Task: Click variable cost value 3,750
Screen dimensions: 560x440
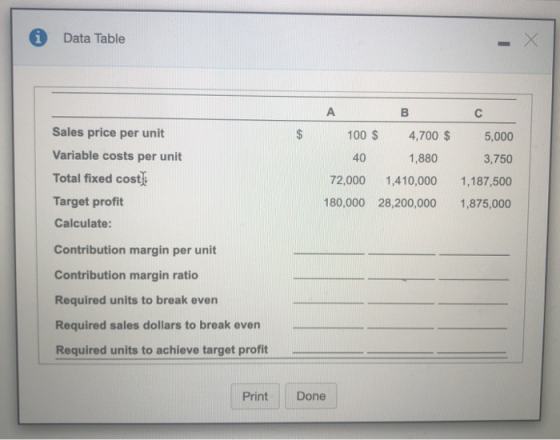Action: pos(498,159)
